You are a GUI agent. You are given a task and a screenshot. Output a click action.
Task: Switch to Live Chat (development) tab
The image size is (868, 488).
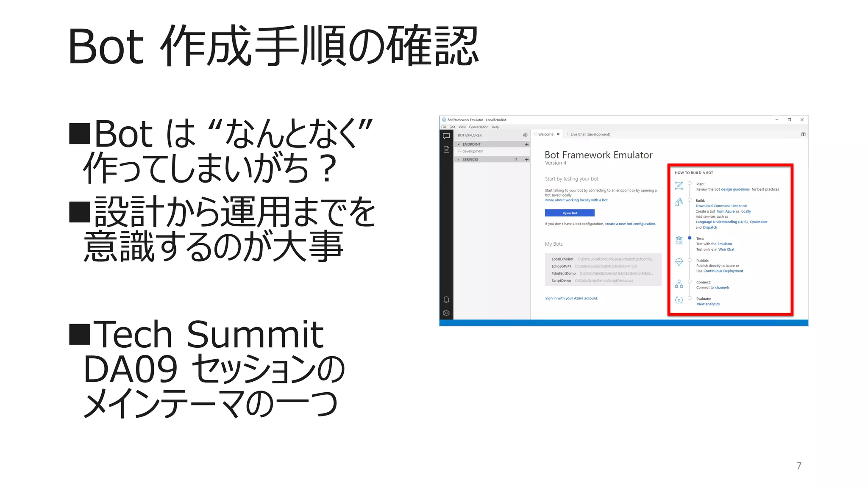(590, 134)
